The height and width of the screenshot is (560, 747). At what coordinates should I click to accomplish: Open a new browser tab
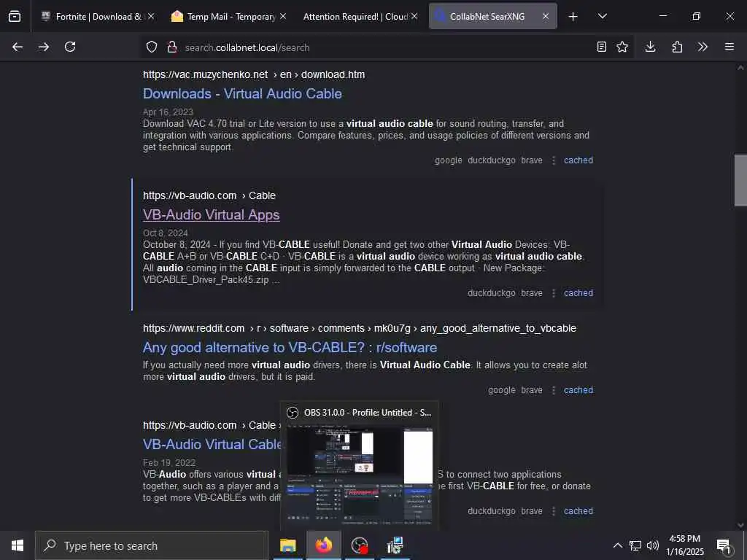point(573,17)
